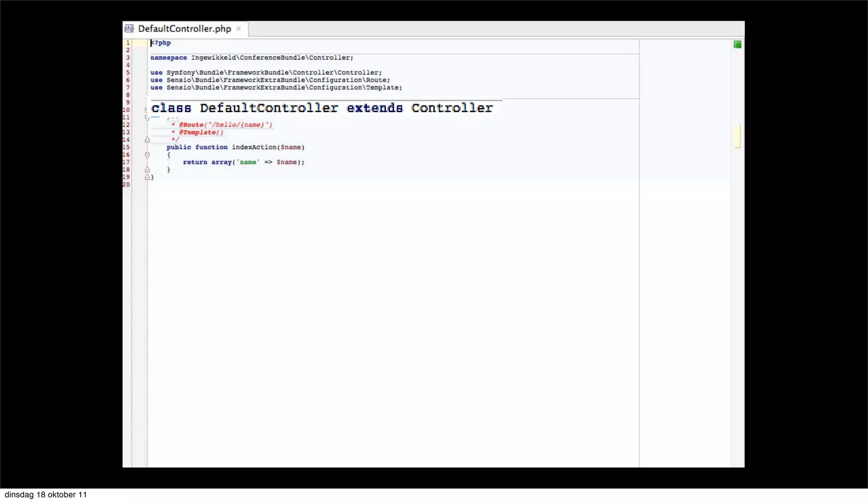Image resolution: width=868 pixels, height=502 pixels.
Task: Click line number 1 in the gutter
Action: point(128,43)
